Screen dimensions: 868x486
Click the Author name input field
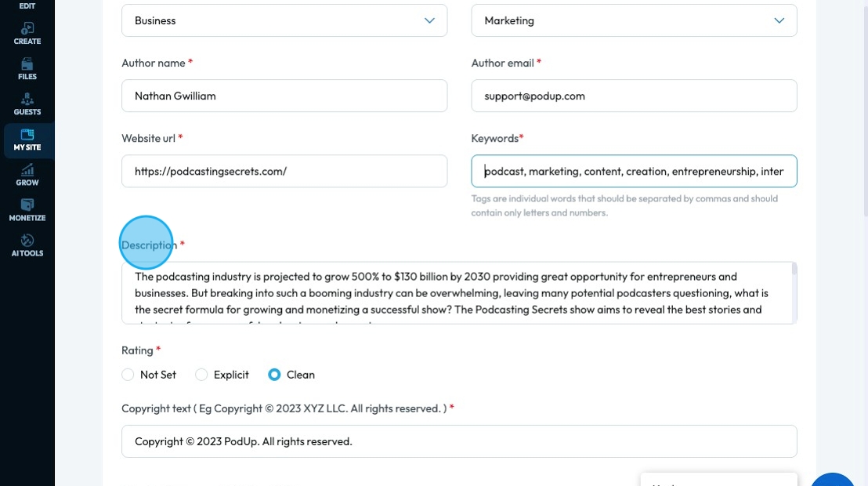(x=284, y=96)
